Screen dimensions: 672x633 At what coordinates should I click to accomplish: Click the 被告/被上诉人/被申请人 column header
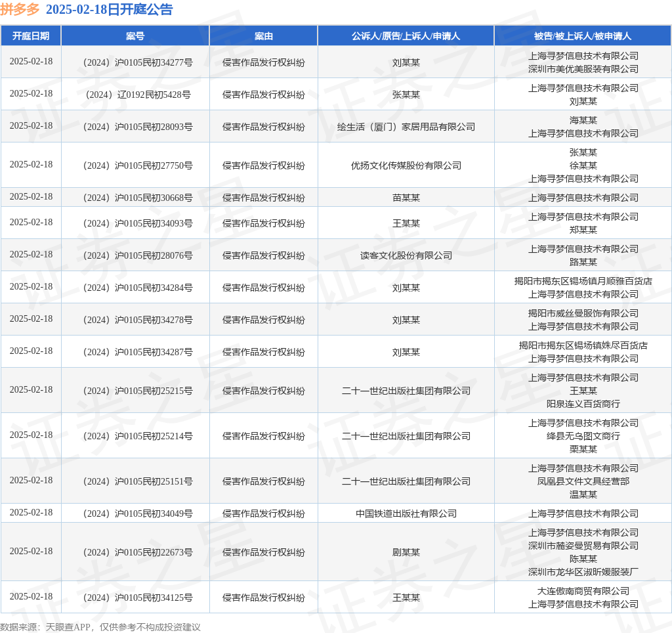click(583, 35)
